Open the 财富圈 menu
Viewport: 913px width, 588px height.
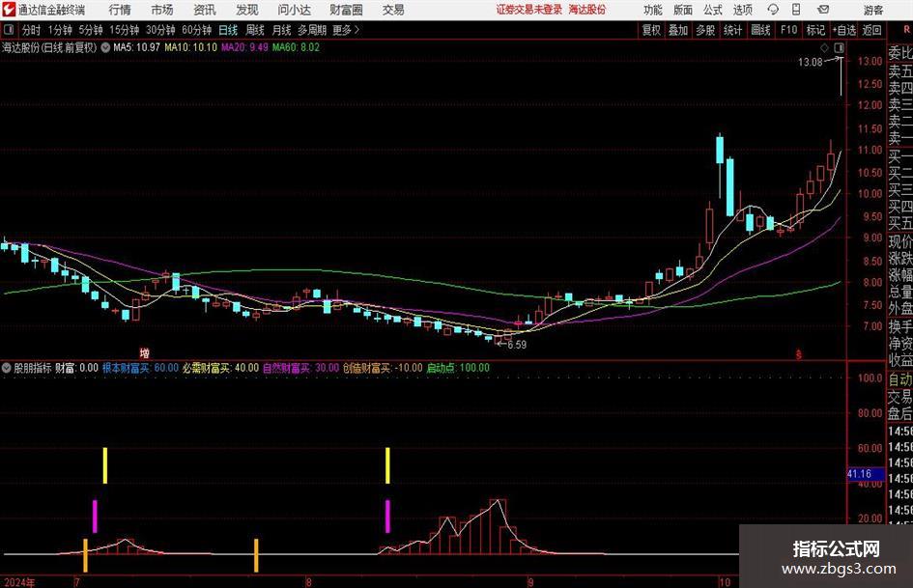click(346, 10)
